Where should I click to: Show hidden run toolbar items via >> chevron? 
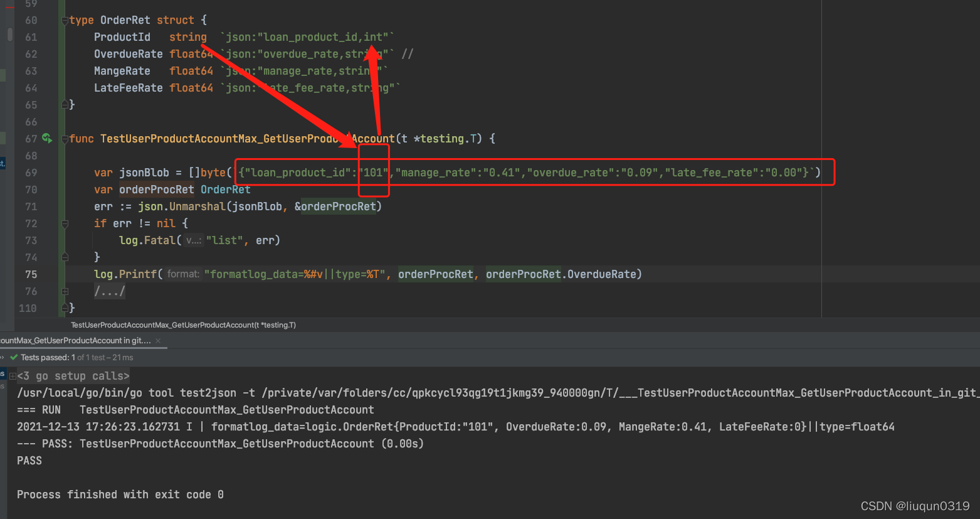point(3,357)
